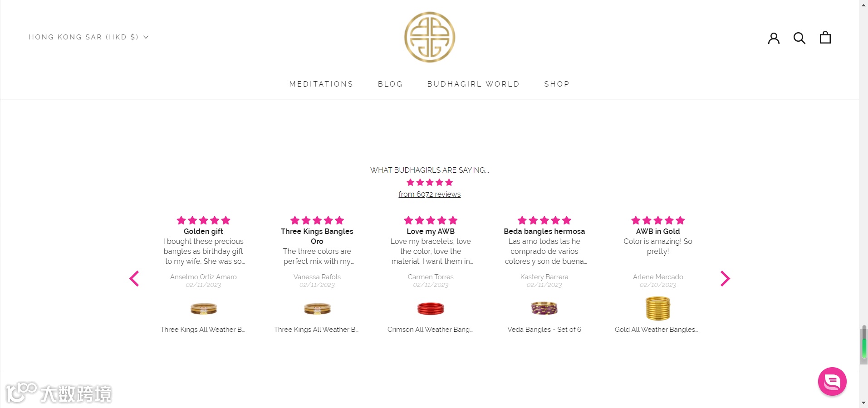Click the five-star rating under the reviews heading
This screenshot has height=408, width=868.
(429, 182)
